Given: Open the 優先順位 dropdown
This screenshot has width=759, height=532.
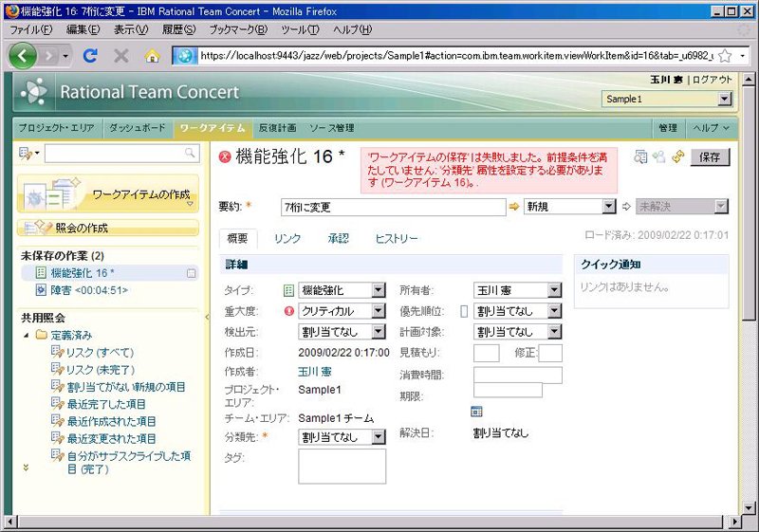Looking at the screenshot, I should [x=517, y=311].
